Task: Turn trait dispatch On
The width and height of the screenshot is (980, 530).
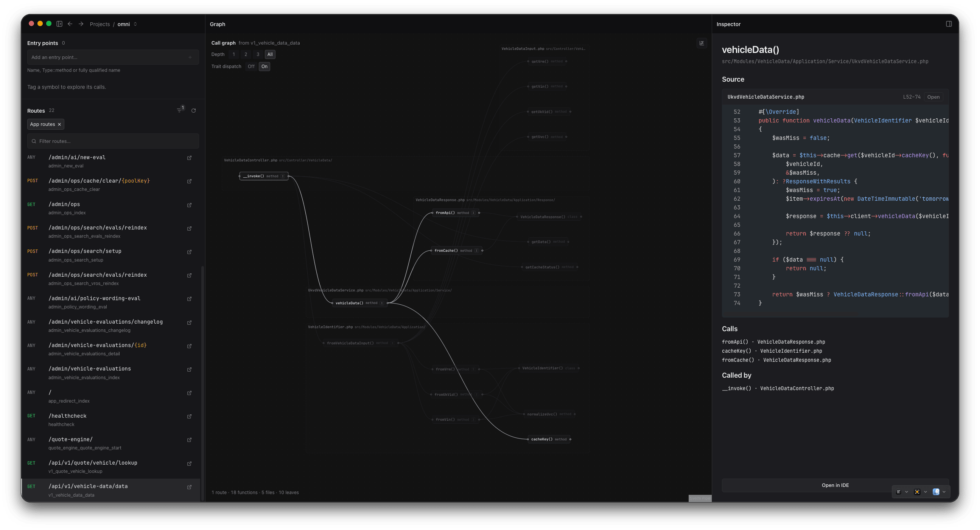Action: coord(264,67)
